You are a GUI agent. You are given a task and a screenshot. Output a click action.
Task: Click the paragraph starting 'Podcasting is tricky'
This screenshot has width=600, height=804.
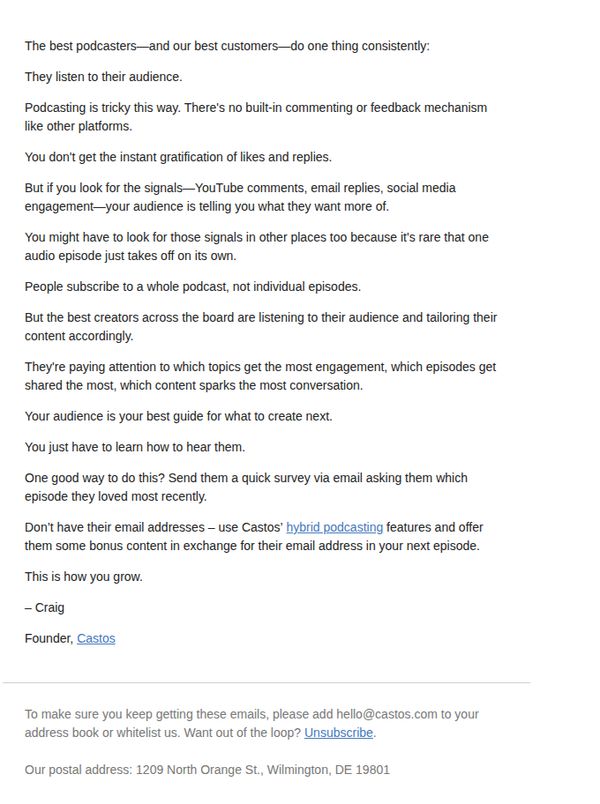point(256,117)
